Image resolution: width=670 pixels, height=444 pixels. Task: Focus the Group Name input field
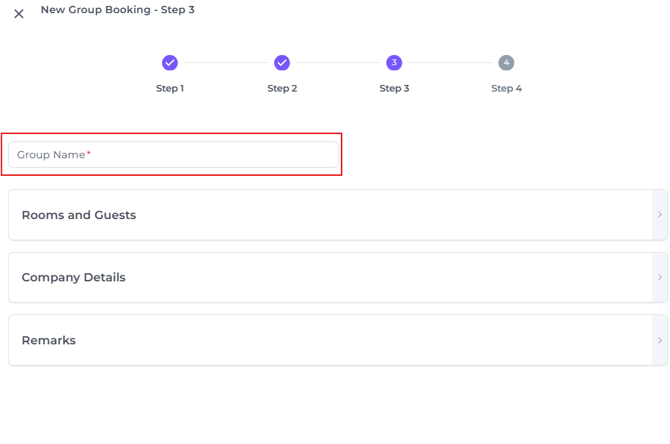click(x=173, y=155)
